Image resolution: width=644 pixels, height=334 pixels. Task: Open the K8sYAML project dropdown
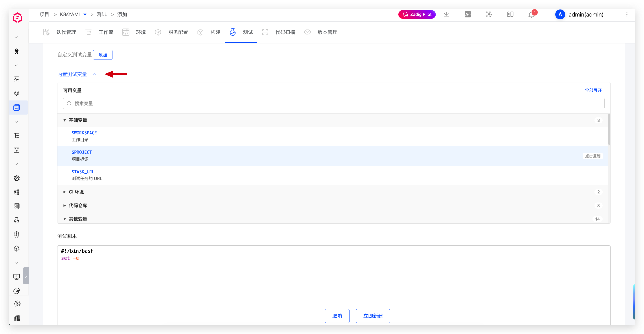click(85, 15)
